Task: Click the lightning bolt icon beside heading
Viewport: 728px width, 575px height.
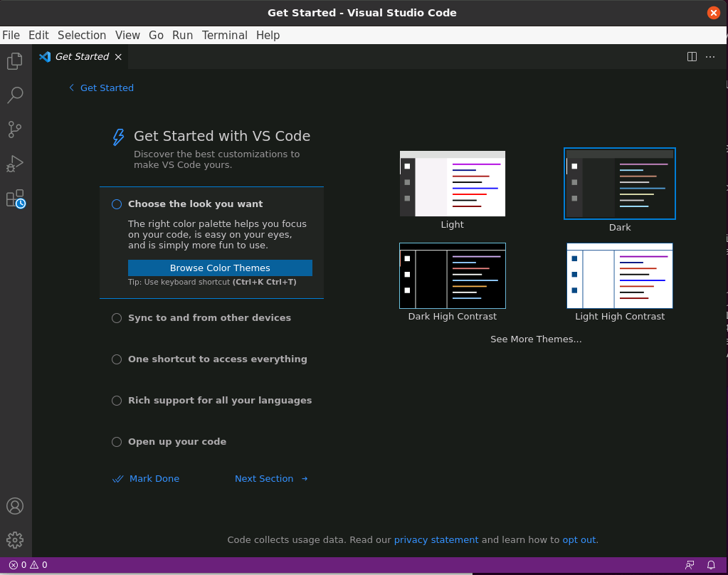Action: tap(118, 137)
